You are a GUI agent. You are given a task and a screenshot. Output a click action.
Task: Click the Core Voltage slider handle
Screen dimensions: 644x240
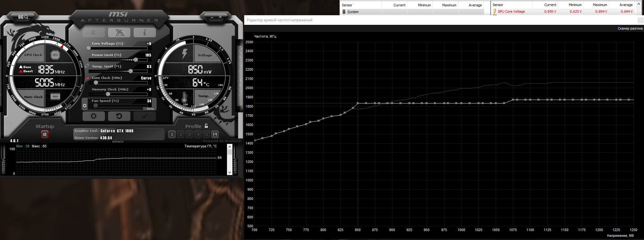(89, 48)
